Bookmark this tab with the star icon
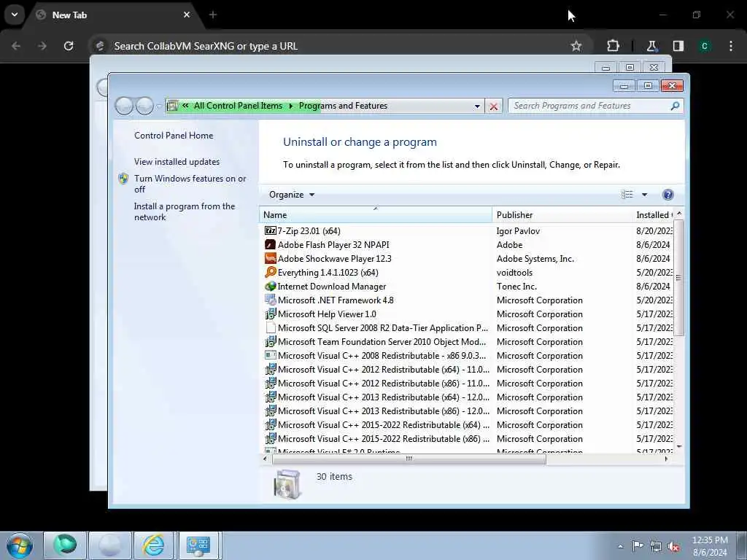The width and height of the screenshot is (747, 560). tap(576, 46)
